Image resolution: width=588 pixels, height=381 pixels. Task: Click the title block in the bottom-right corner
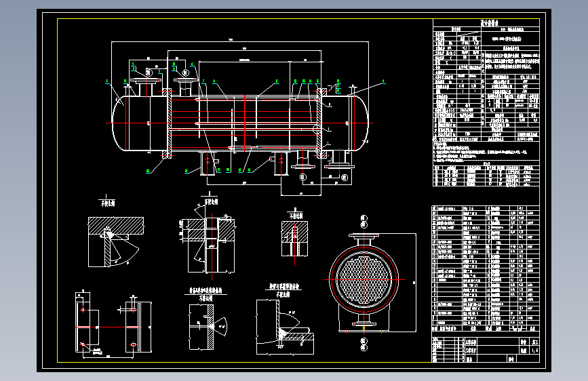click(x=486, y=349)
